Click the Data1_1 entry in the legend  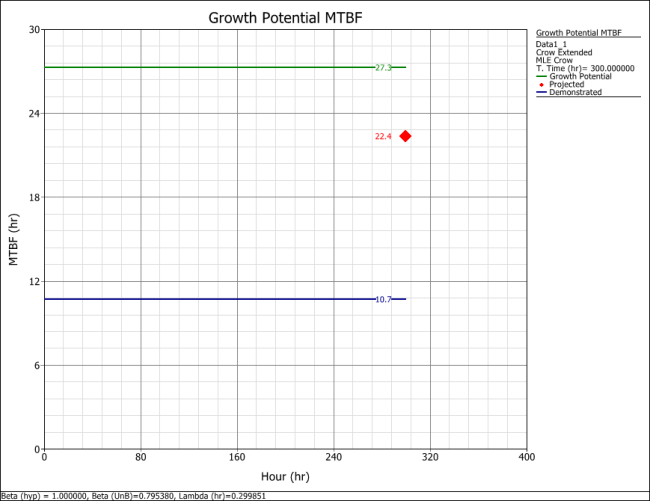coord(551,44)
